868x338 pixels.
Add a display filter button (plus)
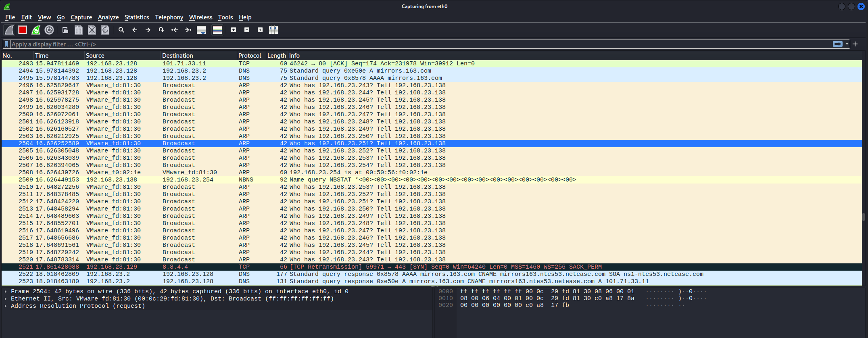coord(855,44)
